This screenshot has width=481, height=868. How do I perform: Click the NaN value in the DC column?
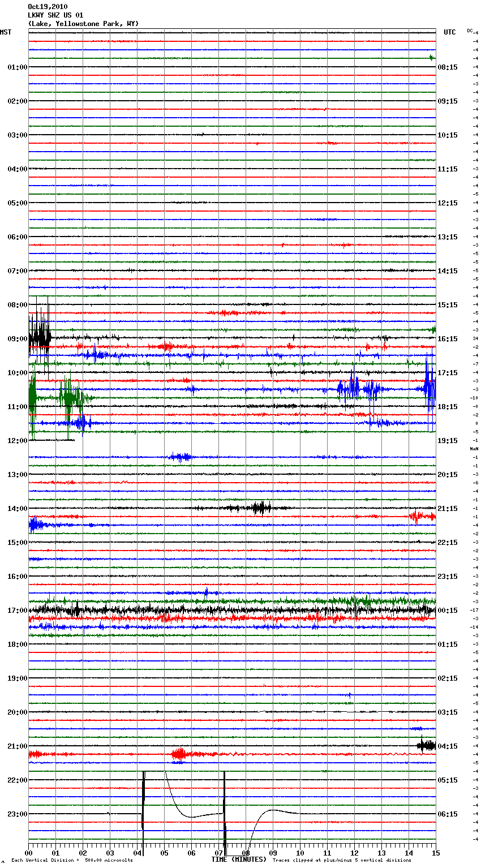click(x=474, y=449)
